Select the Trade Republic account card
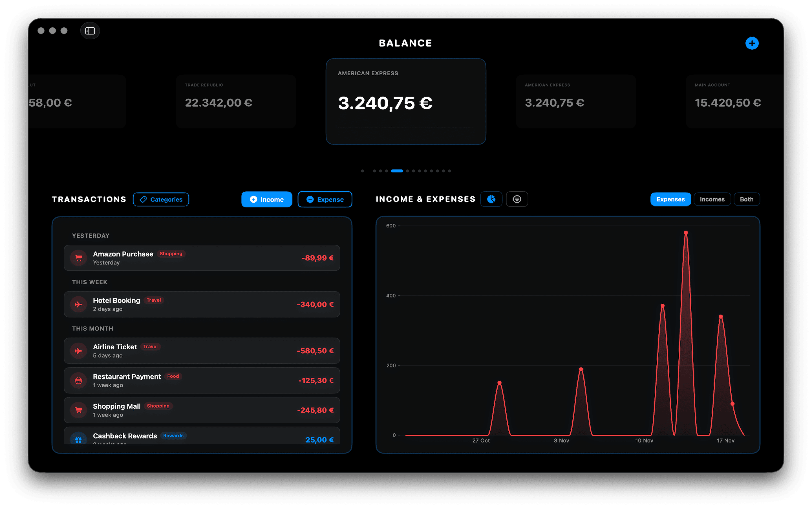This screenshot has width=812, height=508. point(236,101)
